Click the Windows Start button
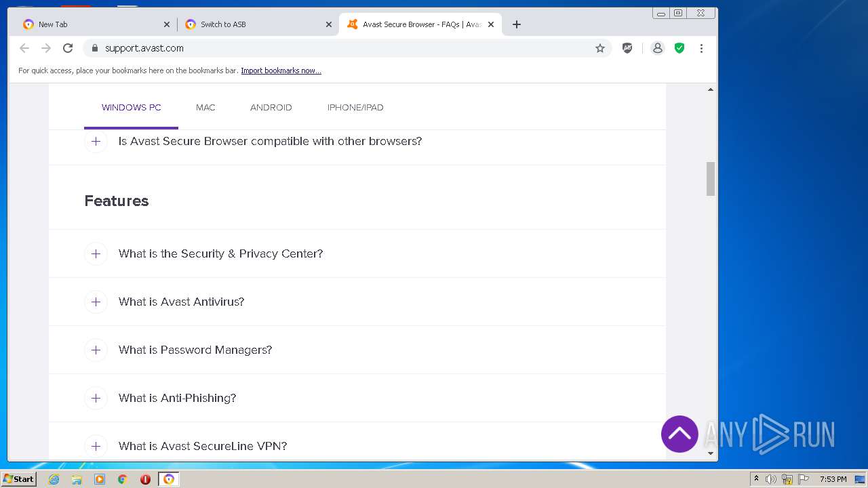 coord(18,479)
